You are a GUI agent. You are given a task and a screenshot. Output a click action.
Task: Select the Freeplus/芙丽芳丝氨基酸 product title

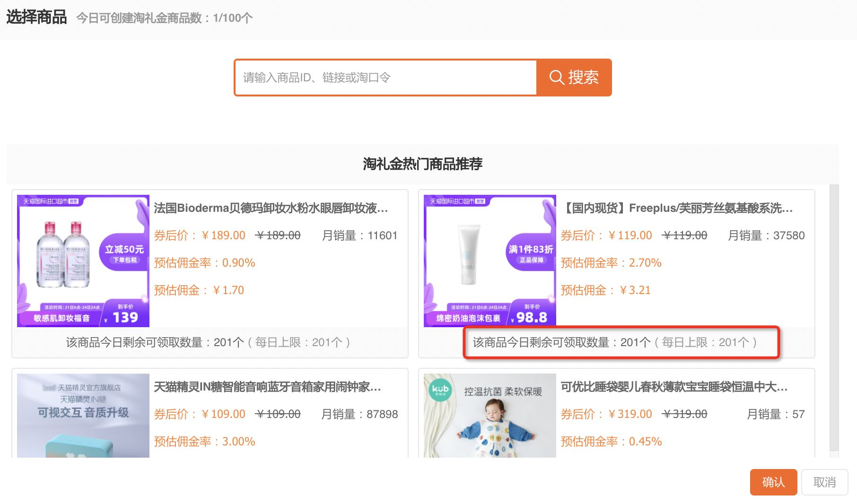point(677,208)
